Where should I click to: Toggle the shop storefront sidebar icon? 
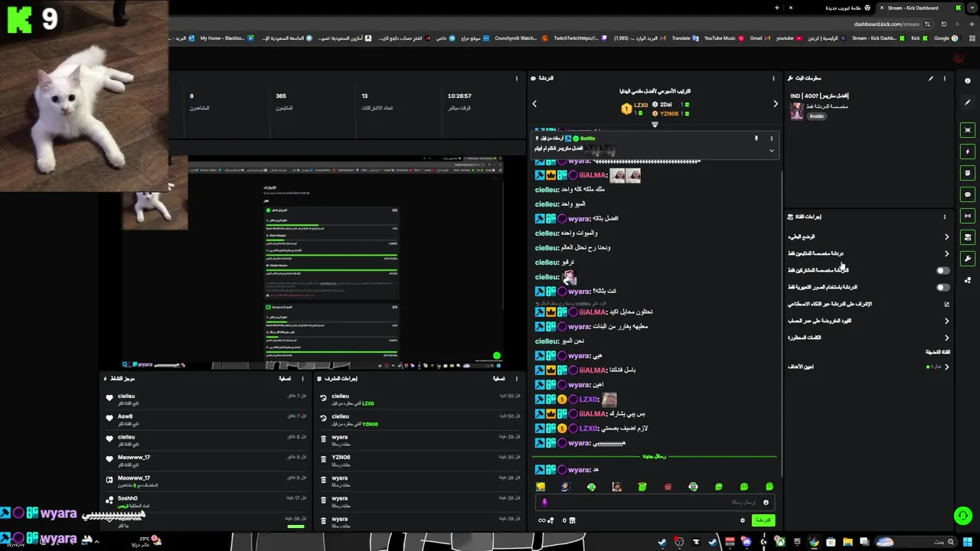pyautogui.click(x=968, y=237)
